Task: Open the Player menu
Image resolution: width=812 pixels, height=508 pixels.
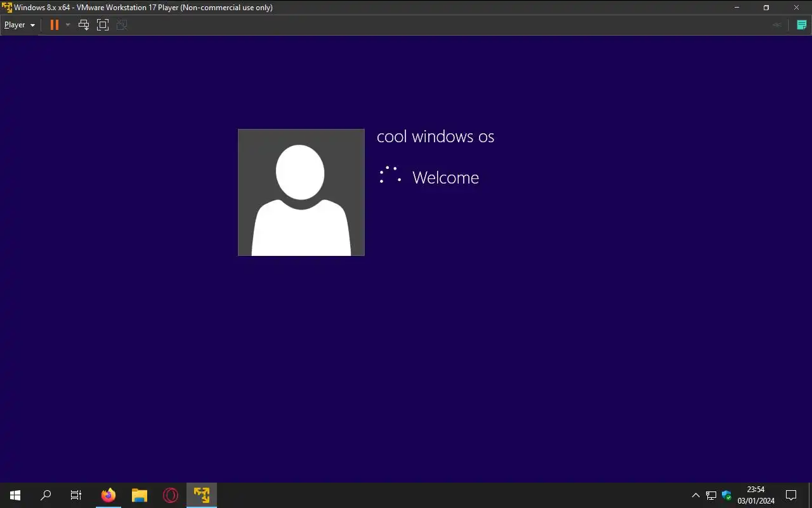Action: coord(20,25)
